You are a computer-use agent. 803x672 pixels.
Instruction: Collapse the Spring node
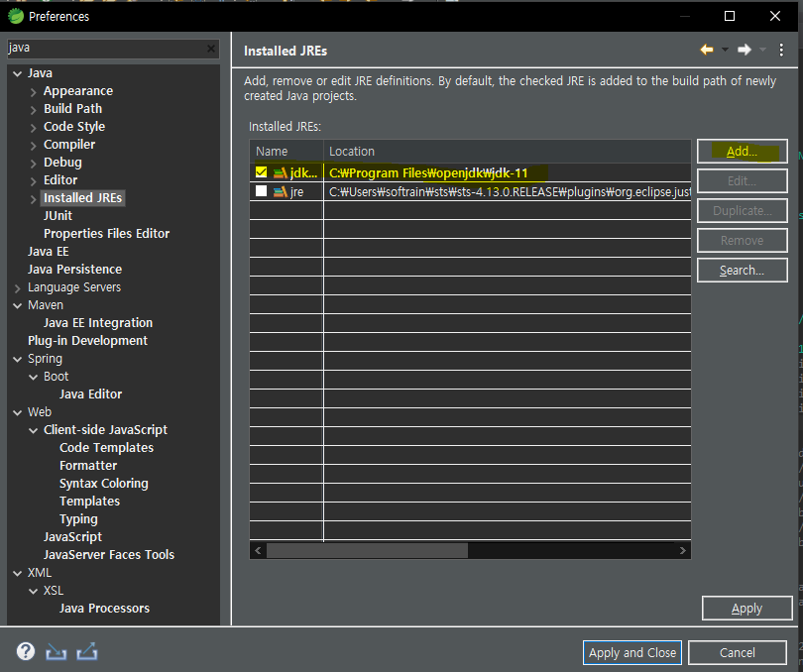pos(18,360)
